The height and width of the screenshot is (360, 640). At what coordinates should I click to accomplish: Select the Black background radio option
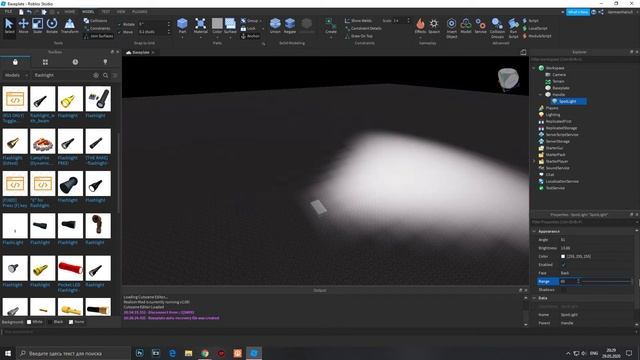coord(50,322)
